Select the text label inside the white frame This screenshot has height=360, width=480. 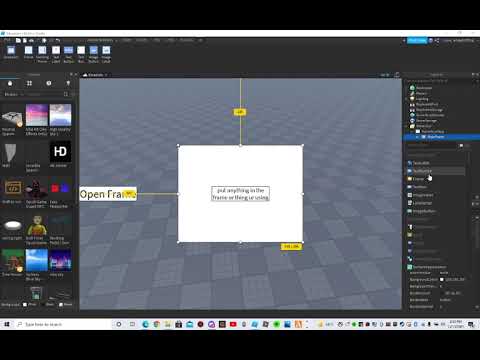(x=240, y=194)
